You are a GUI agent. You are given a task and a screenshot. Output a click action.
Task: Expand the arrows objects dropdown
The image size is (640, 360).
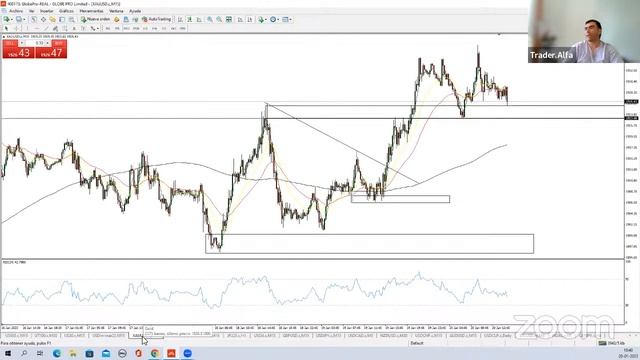click(98, 28)
